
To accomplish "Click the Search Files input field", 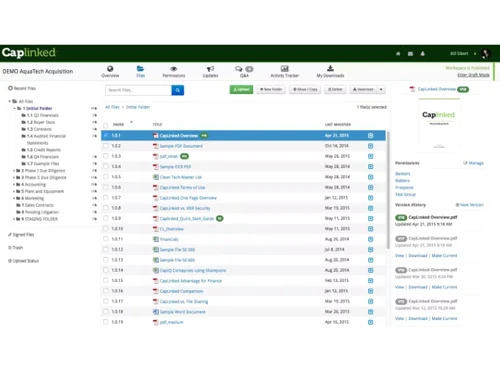I will [138, 90].
